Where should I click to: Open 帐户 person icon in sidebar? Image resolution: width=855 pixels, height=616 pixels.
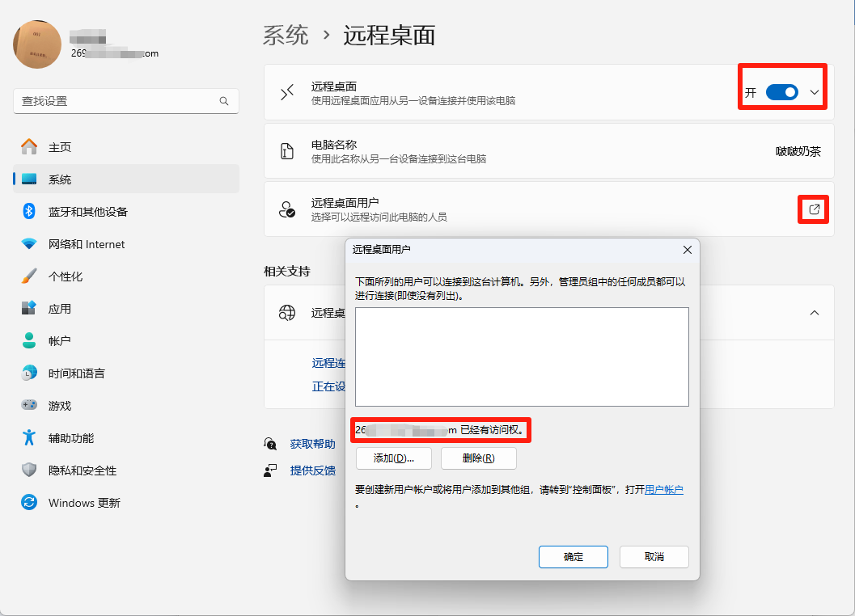coord(29,340)
